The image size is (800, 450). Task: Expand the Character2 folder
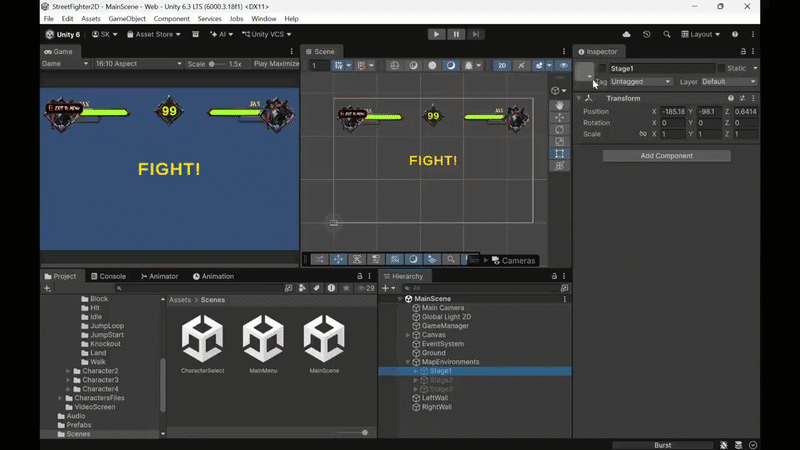point(68,371)
